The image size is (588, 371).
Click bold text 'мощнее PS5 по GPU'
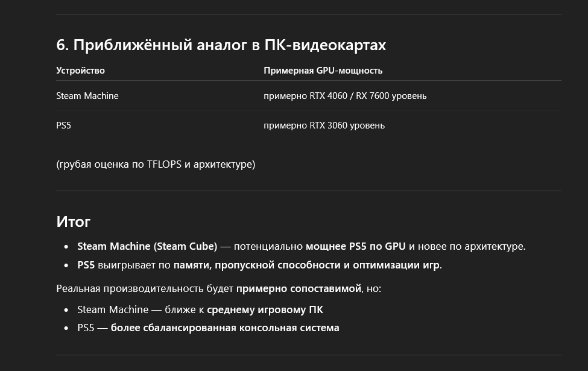point(355,247)
